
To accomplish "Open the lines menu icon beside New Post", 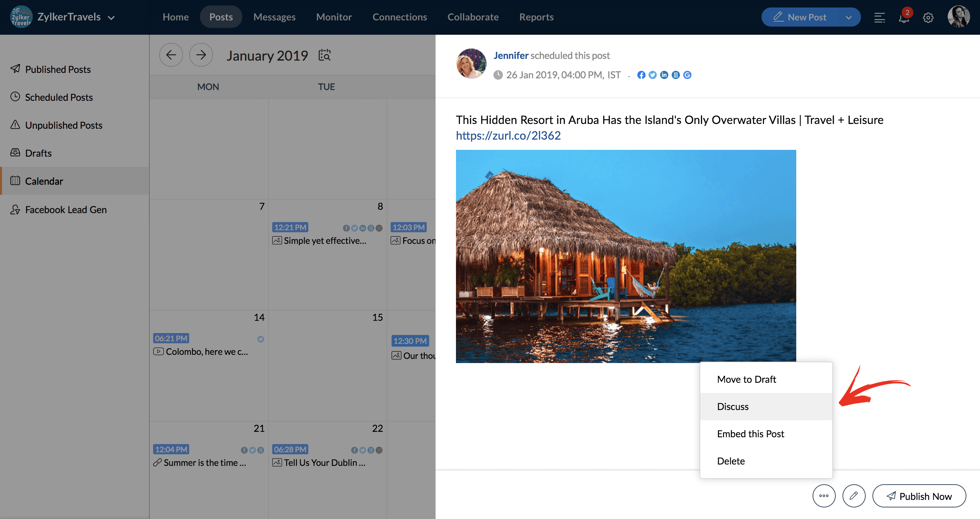I will coord(879,17).
